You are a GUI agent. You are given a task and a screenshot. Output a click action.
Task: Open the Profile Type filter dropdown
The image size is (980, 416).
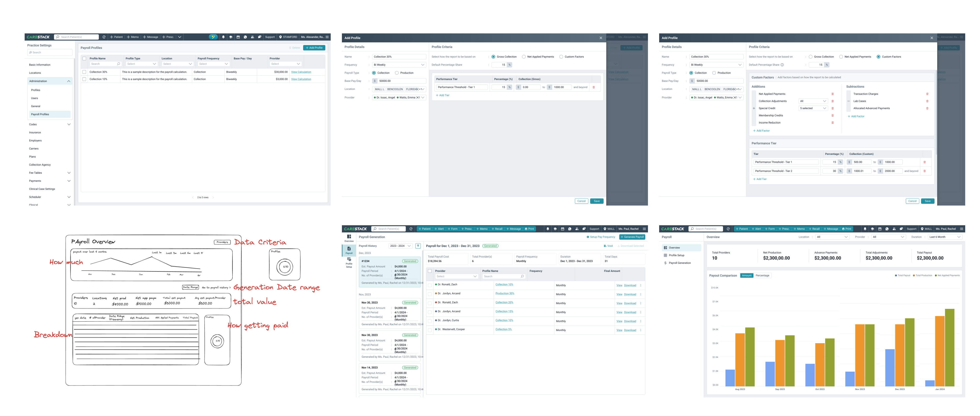tap(142, 64)
